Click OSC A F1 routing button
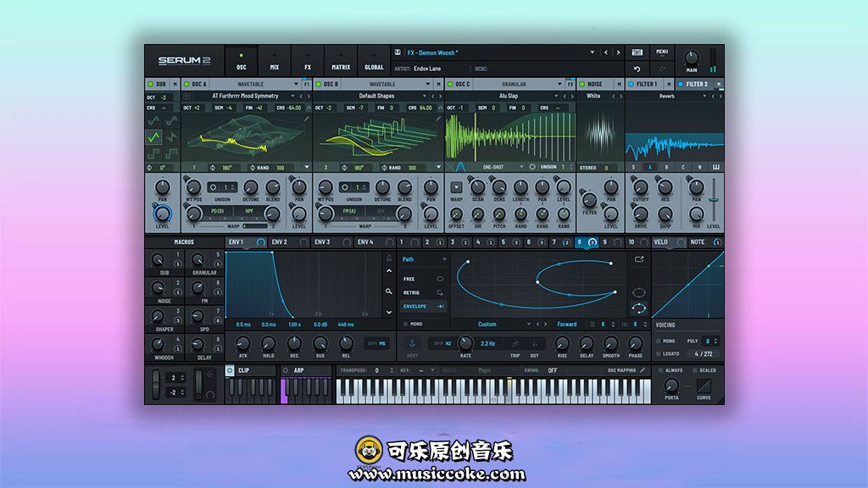Viewport: 868px width, 488px height. (306, 84)
